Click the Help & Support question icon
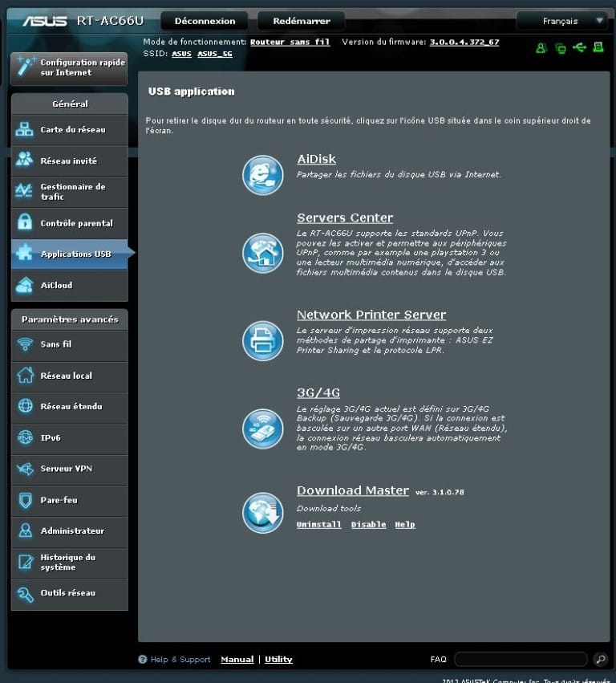 point(142,659)
